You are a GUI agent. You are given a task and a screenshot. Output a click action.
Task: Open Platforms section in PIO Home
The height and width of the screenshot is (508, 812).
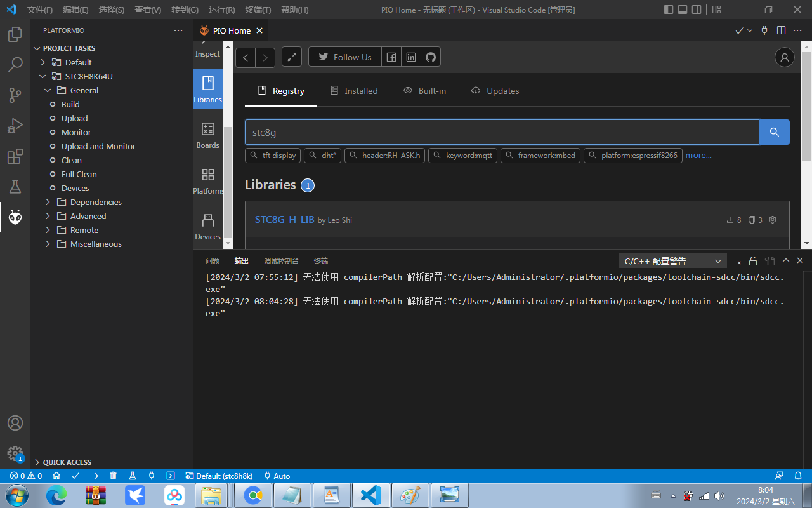(x=207, y=181)
